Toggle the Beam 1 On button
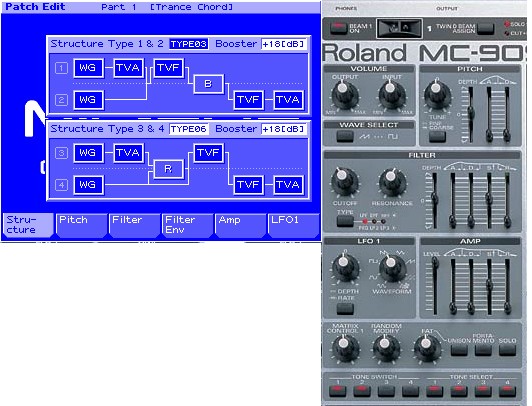Image resolution: width=532 pixels, height=406 pixels. [338, 28]
